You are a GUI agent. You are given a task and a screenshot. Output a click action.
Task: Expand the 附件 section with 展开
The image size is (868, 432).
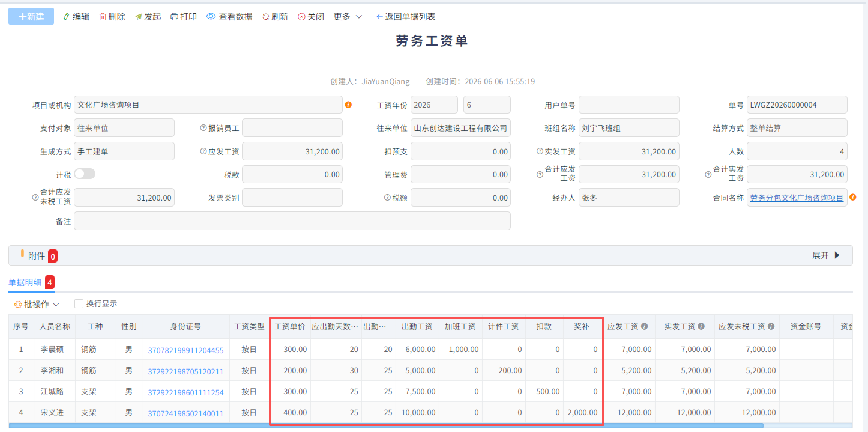tap(826, 255)
